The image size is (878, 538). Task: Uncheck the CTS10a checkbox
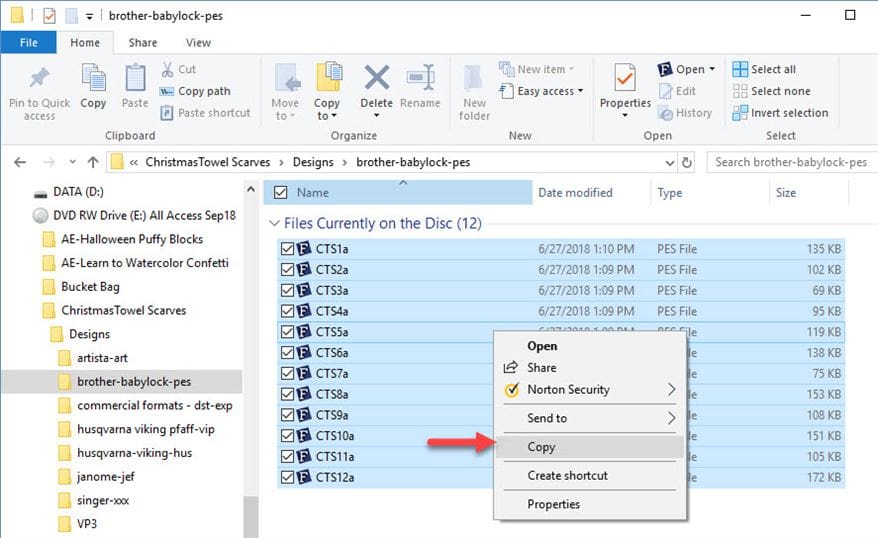click(287, 436)
